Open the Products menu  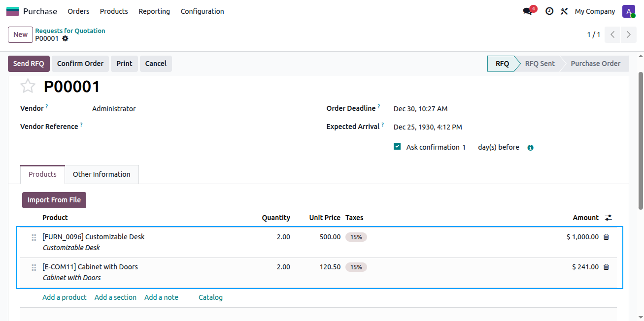(114, 11)
